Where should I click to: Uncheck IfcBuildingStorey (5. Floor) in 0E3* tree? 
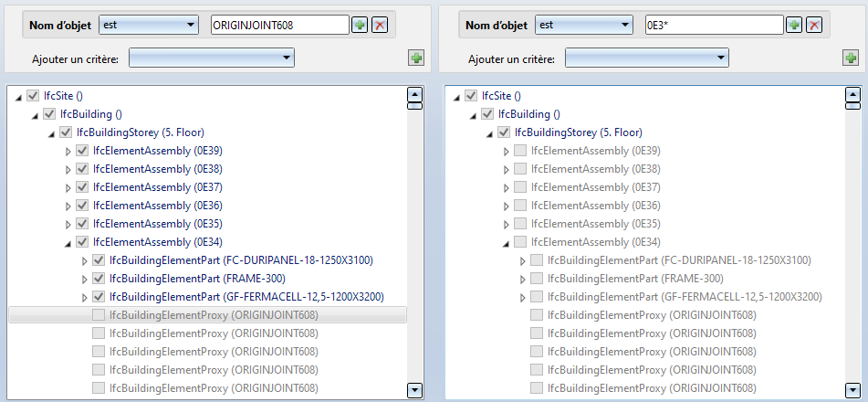(504, 132)
